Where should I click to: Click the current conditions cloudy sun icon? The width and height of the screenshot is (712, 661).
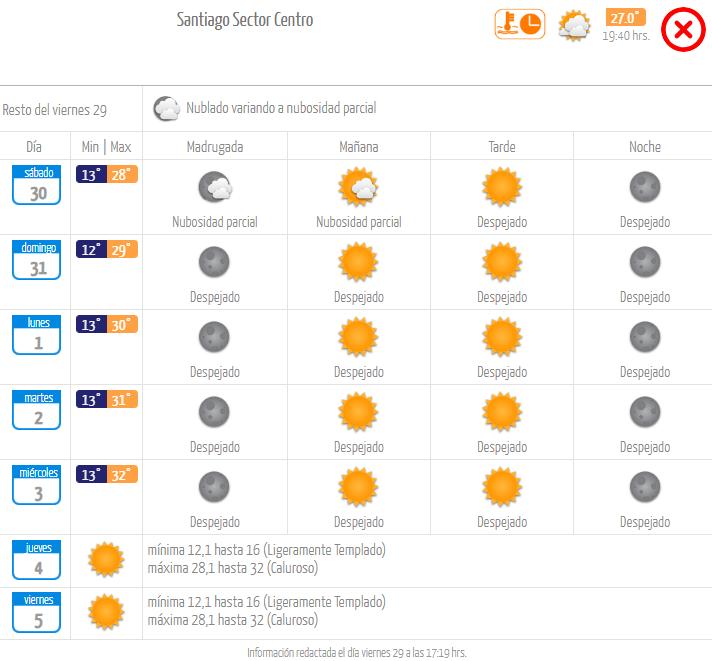coord(574,25)
